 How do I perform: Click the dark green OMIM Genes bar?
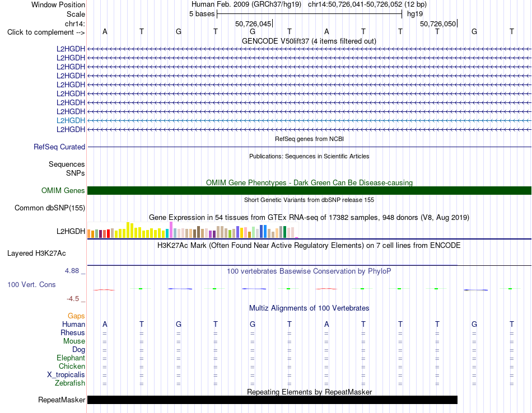pyautogui.click(x=309, y=191)
